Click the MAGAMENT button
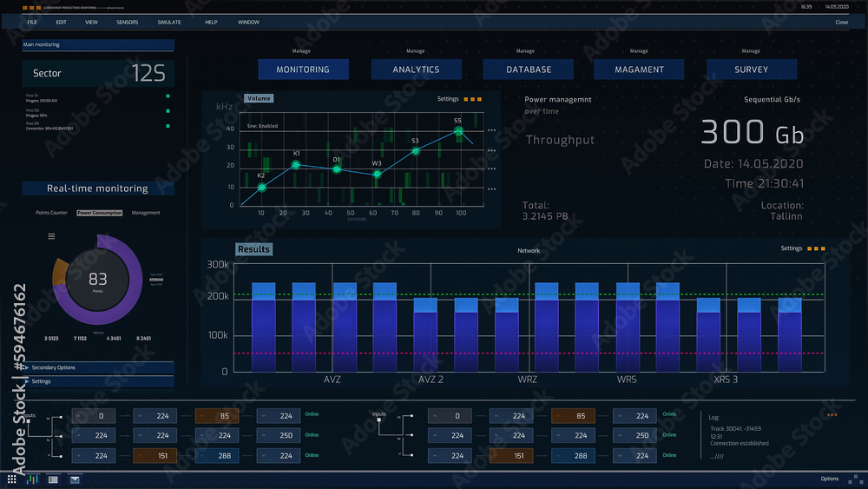 [x=639, y=69]
